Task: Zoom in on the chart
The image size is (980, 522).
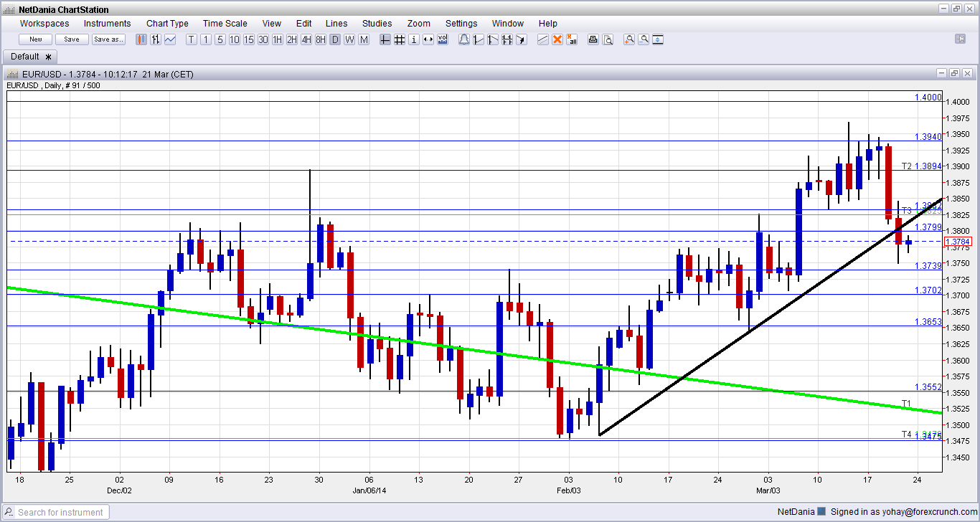Action: coord(629,39)
